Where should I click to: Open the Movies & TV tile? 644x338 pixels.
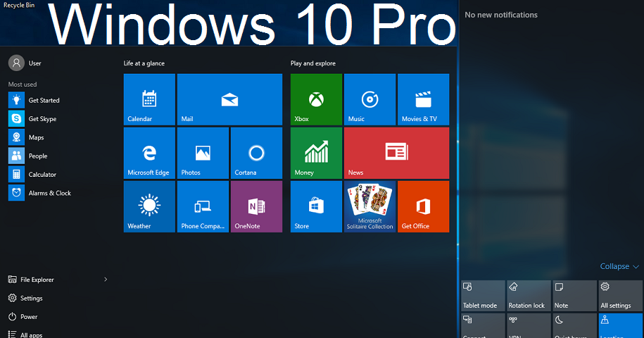424,99
